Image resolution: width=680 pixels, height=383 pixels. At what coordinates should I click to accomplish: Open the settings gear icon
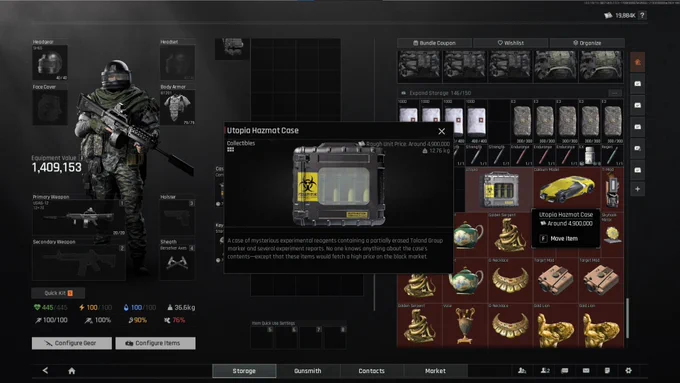point(628,370)
